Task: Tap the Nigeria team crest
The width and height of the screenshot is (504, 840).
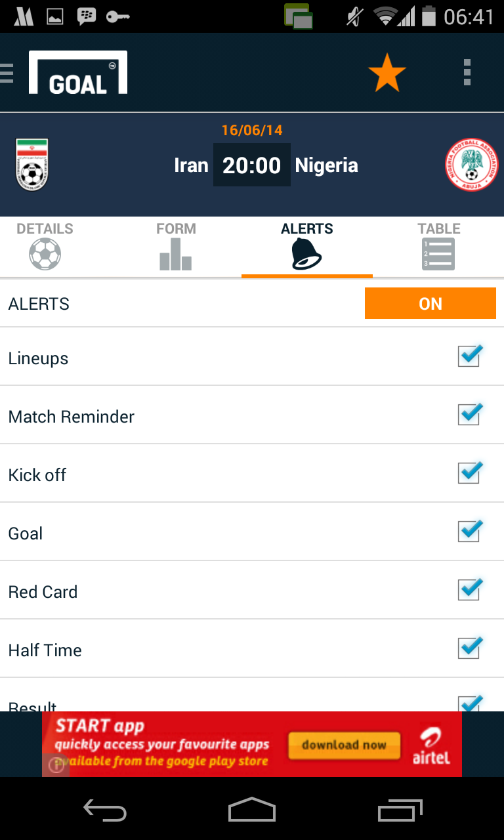Action: pyautogui.click(x=471, y=165)
